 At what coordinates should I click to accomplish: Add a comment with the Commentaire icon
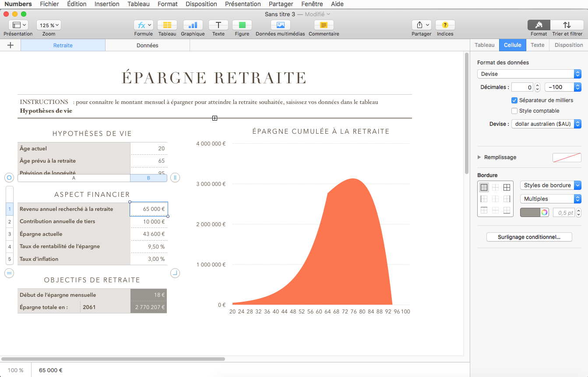pos(324,25)
